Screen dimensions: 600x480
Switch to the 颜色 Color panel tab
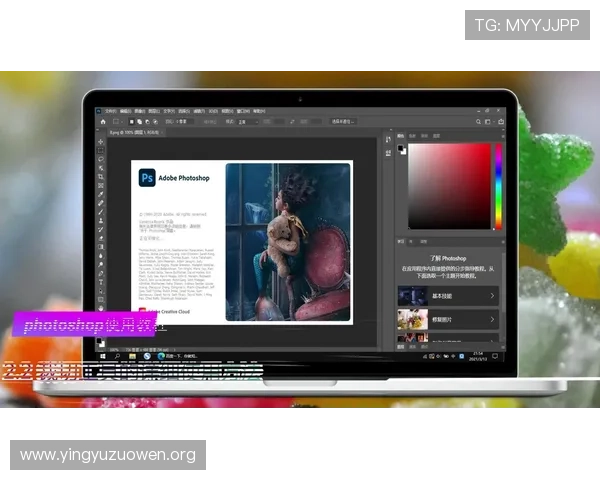click(401, 133)
